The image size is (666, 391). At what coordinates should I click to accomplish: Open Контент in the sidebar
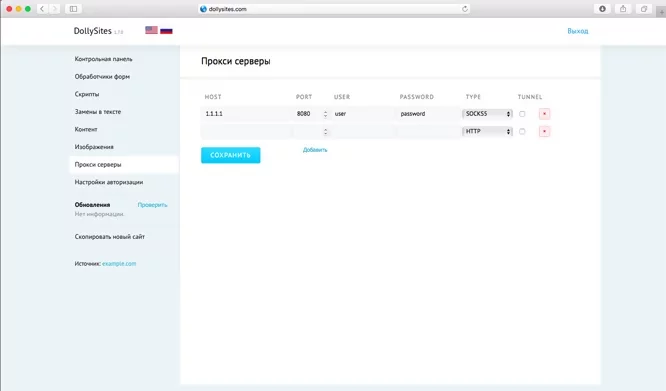tap(86, 129)
